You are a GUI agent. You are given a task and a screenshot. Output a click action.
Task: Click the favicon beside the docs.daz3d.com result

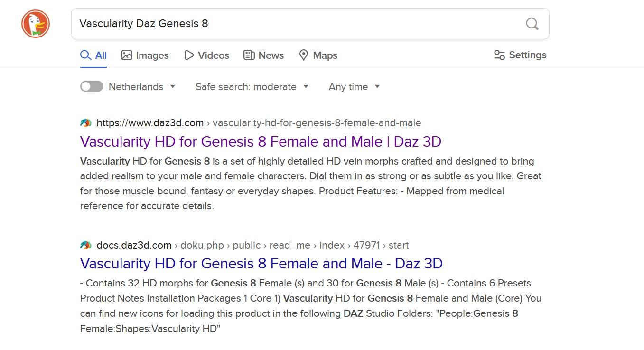tap(86, 245)
